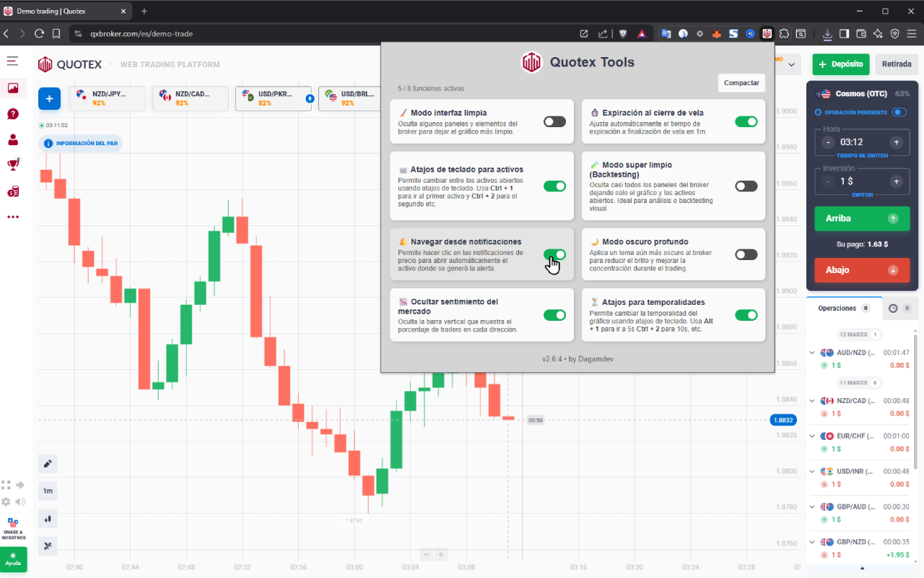Image resolution: width=924 pixels, height=578 pixels.
Task: Click the green Depósito button
Action: pos(841,64)
